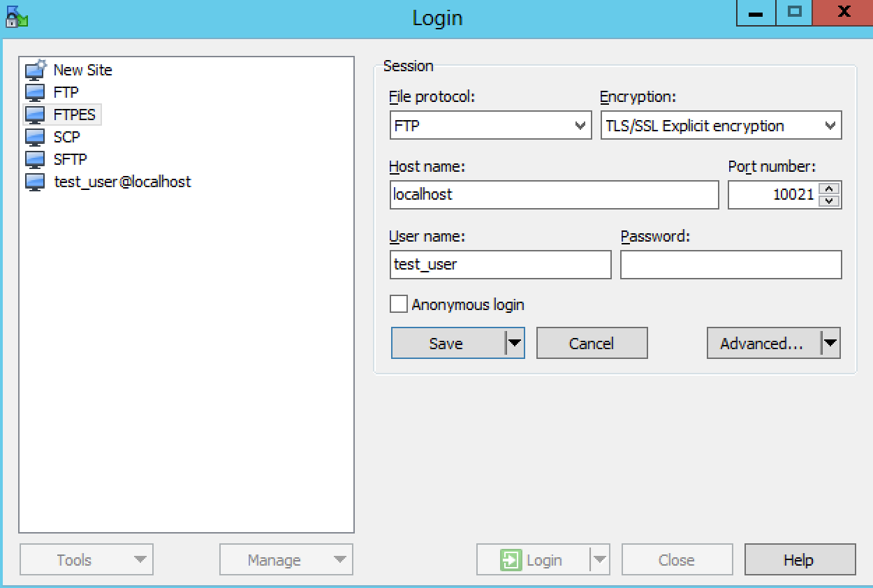This screenshot has width=873, height=588.
Task: Click the FTP site icon
Action: click(x=34, y=92)
